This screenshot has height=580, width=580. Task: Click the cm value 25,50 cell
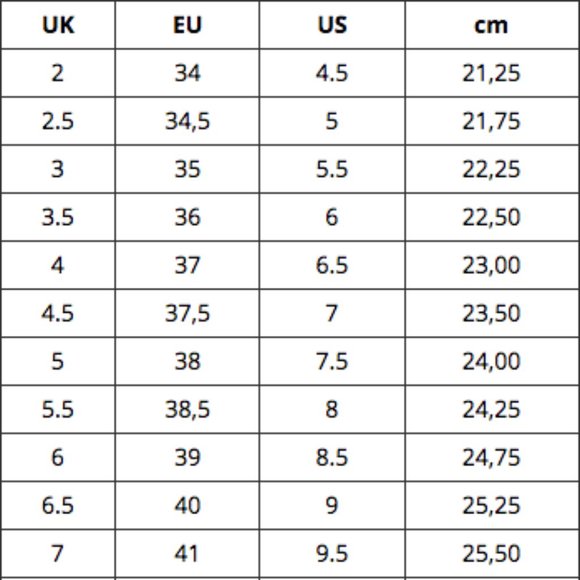coord(492,554)
